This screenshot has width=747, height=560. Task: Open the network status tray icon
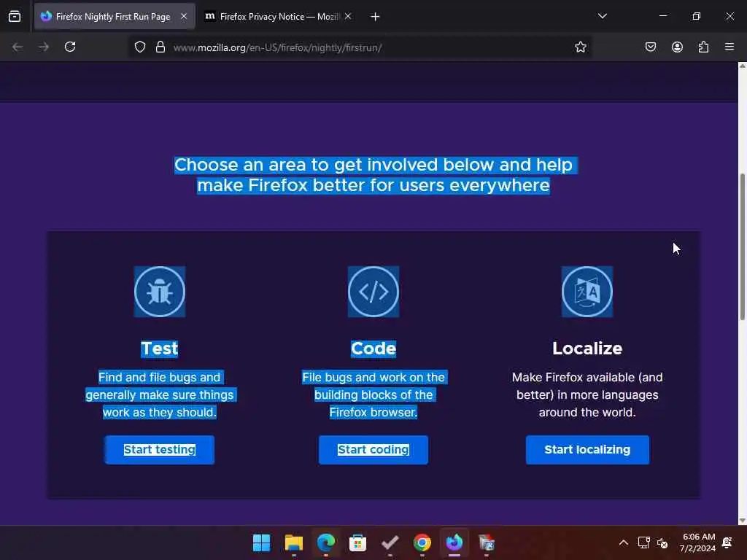(x=643, y=542)
